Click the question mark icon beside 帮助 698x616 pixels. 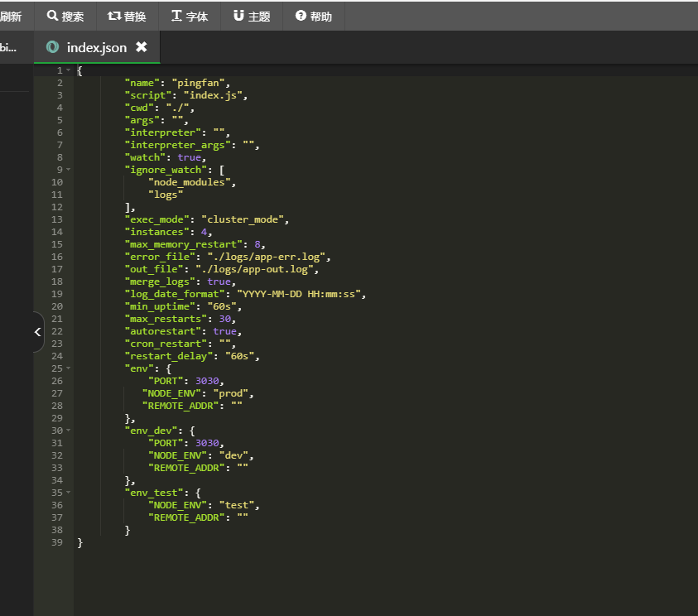(301, 16)
